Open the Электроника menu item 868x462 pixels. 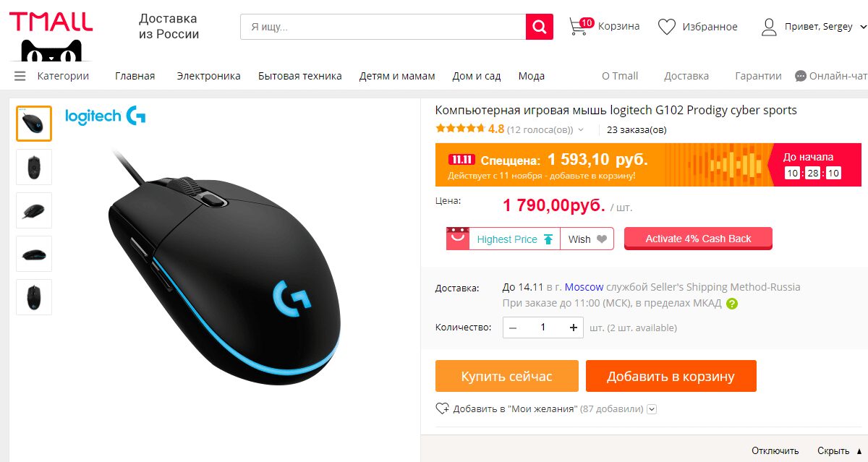click(x=208, y=76)
